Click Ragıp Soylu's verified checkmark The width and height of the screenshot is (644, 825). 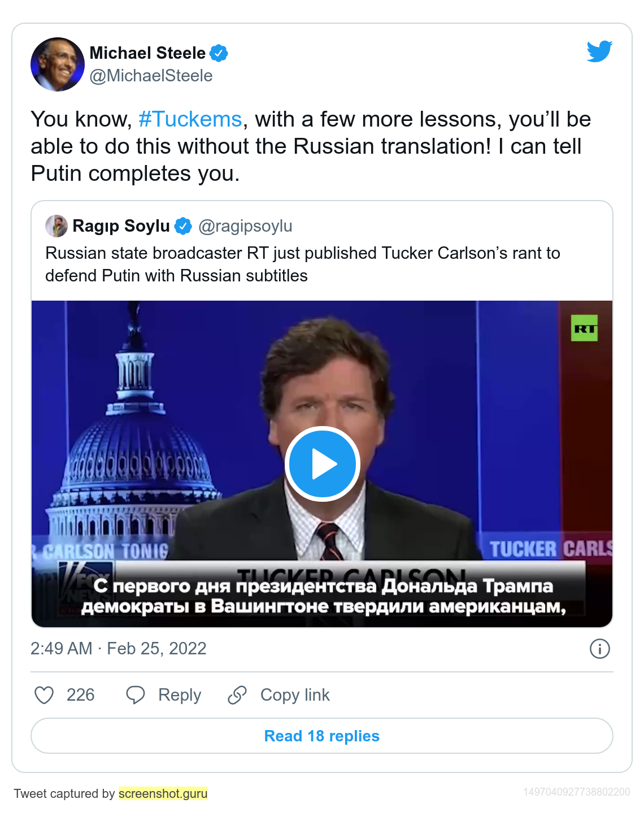pyautogui.click(x=183, y=226)
